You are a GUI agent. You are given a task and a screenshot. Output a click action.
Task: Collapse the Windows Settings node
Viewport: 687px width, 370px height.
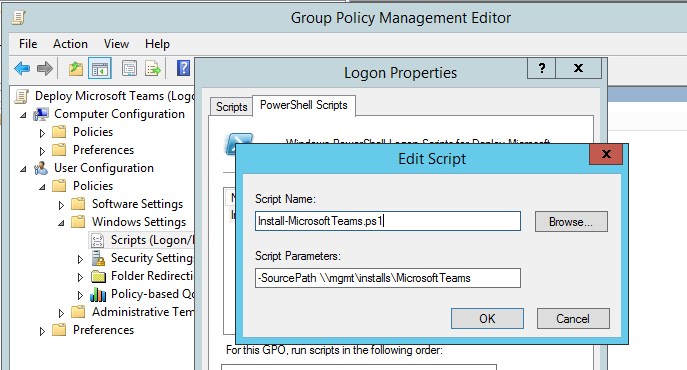(61, 223)
